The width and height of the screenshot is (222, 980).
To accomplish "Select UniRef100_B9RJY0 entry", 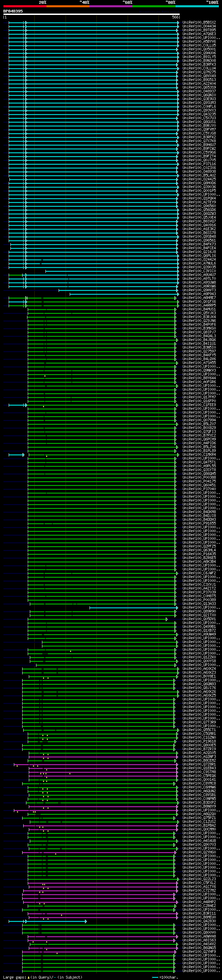I will tap(199, 125).
